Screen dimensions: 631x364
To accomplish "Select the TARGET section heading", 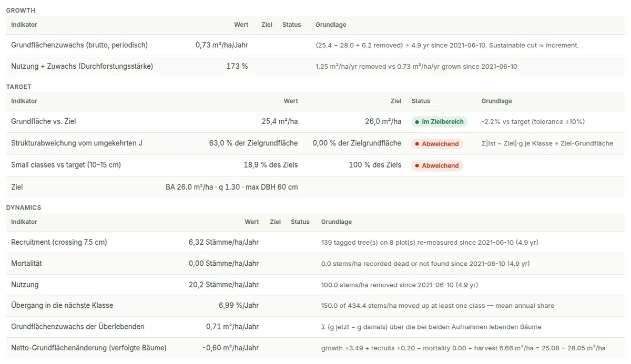I will (19, 87).
